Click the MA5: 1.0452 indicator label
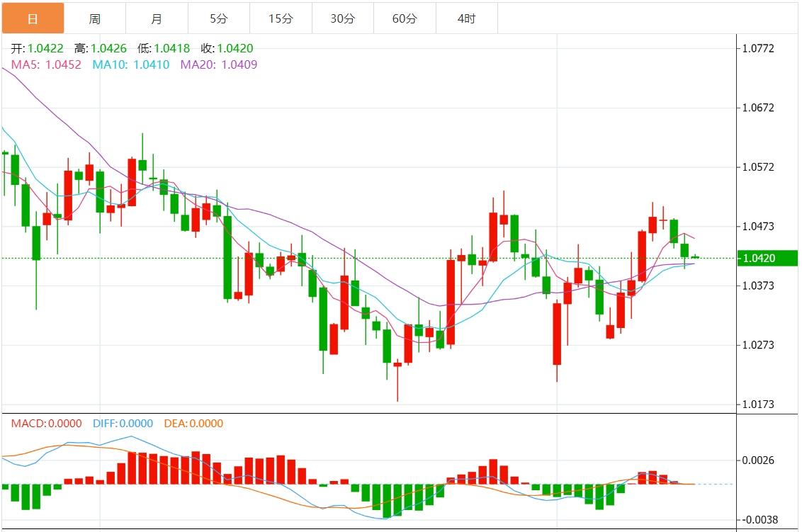The height and width of the screenshot is (532, 802). coord(46,65)
